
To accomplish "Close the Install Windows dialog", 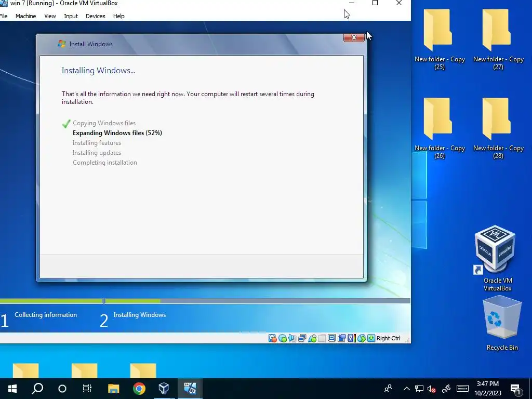I will pyautogui.click(x=354, y=37).
